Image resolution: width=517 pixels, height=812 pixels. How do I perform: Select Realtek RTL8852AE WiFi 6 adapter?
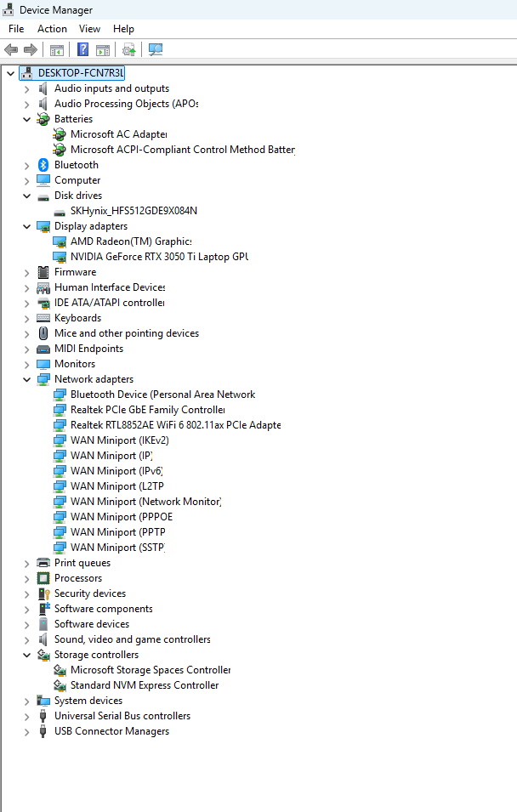[x=176, y=425]
